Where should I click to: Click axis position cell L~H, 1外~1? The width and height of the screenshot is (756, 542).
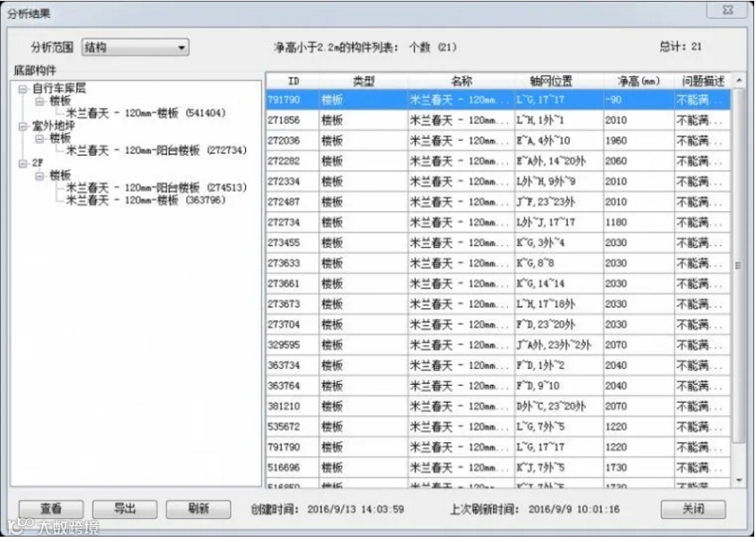click(559, 120)
